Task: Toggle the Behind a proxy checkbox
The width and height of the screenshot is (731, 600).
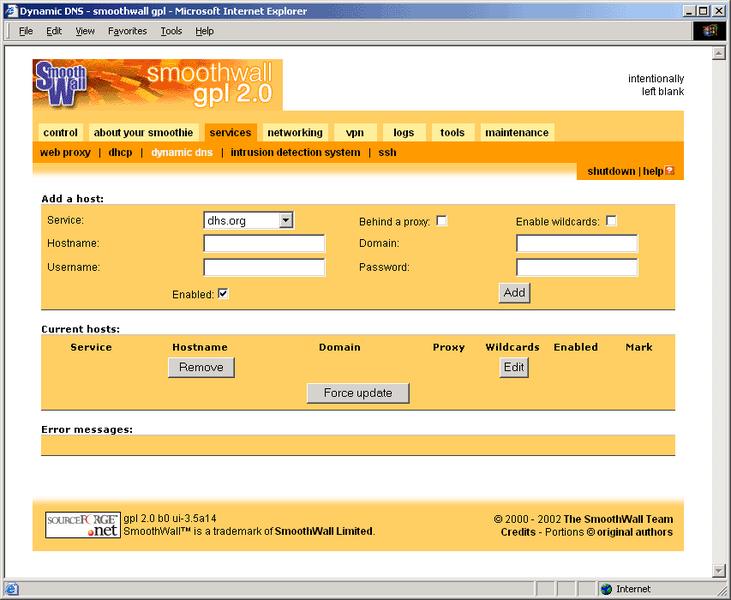Action: pos(441,221)
